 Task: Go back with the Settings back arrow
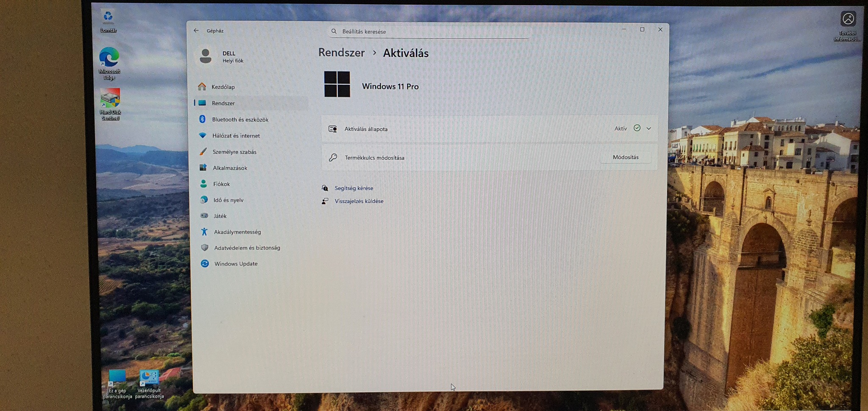[x=196, y=31]
